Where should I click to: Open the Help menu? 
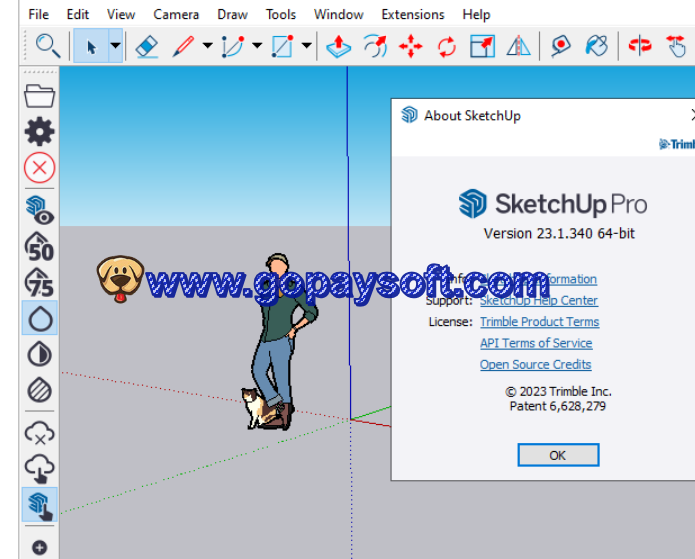(x=476, y=15)
